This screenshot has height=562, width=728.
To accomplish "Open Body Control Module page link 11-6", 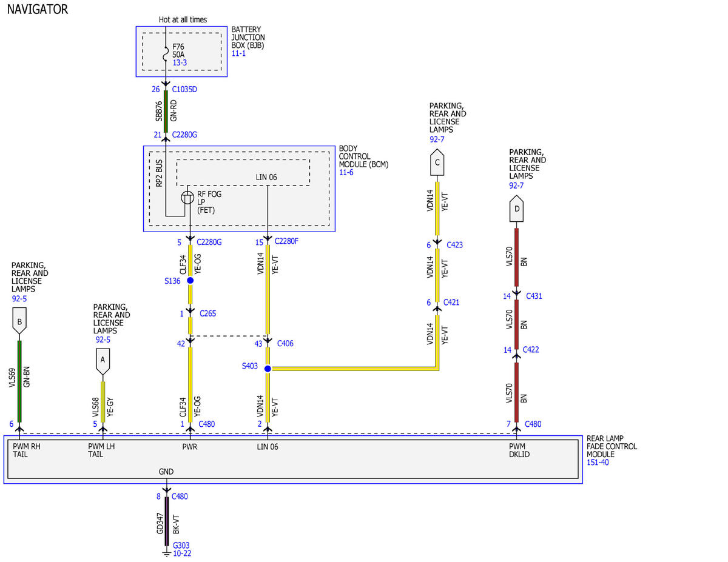I will 346,173.
